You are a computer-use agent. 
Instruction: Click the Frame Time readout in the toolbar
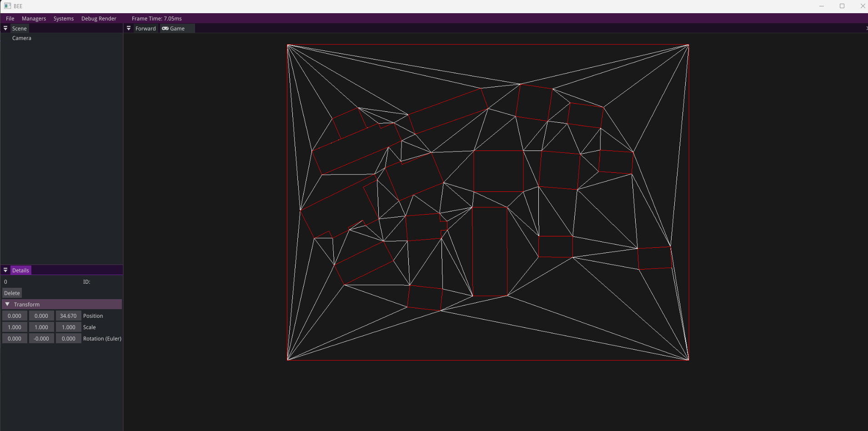[x=156, y=18]
